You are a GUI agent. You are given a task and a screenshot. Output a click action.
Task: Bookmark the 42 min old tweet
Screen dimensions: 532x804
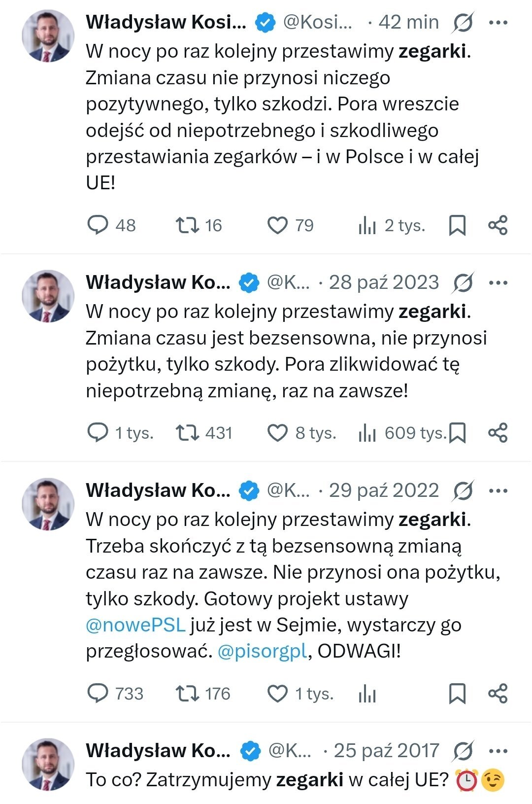(x=457, y=225)
